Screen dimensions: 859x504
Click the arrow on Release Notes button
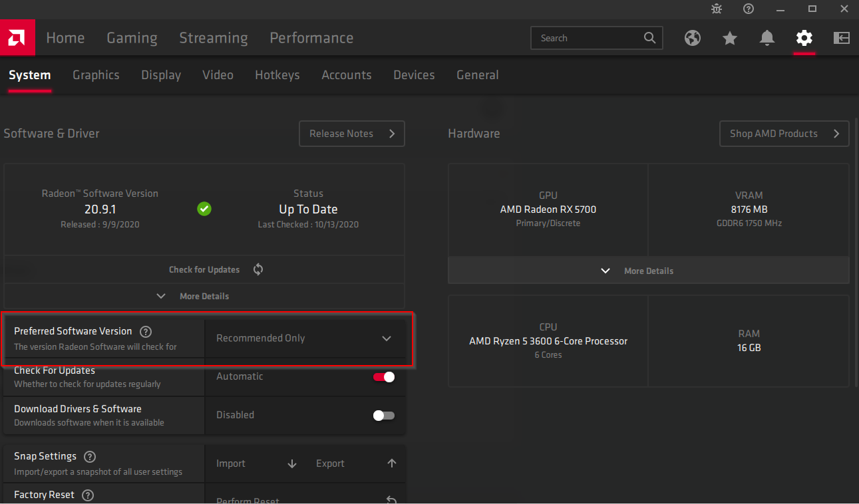coord(392,134)
